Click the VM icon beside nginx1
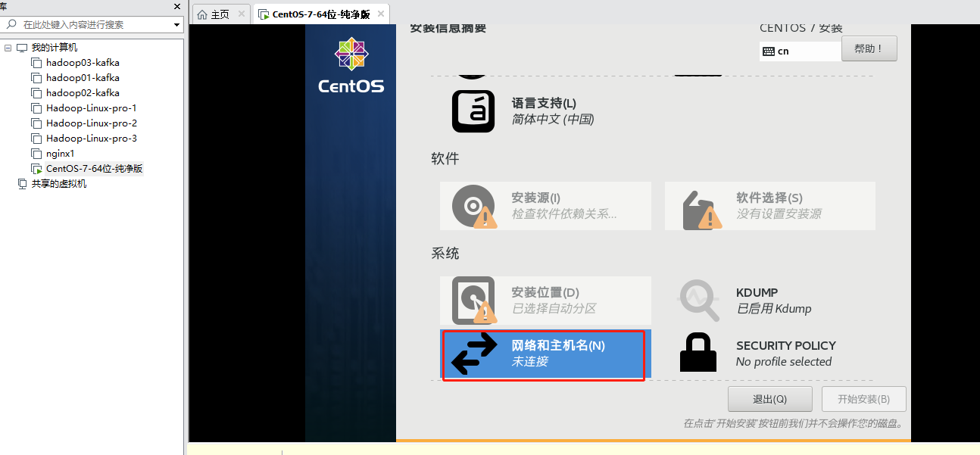980x455 pixels. coord(36,154)
